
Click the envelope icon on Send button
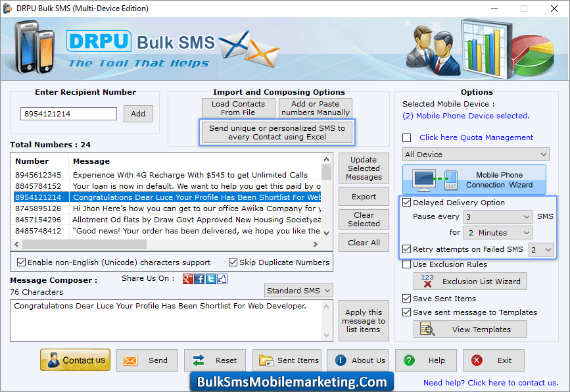[130, 360]
